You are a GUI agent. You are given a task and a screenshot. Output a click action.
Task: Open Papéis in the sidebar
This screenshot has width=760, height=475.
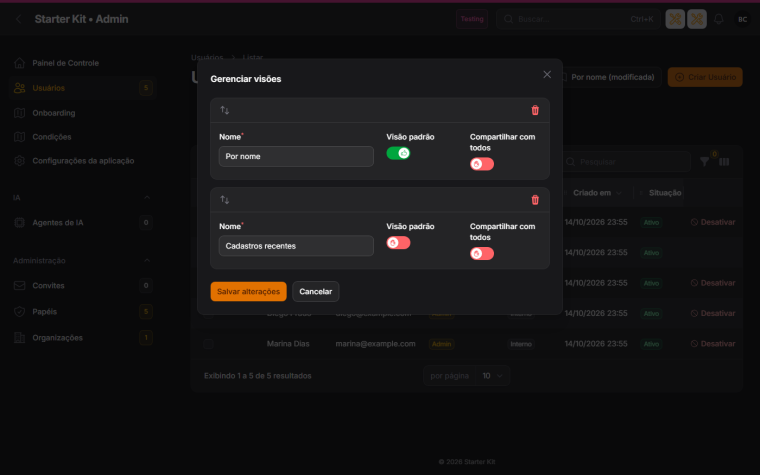click(82, 312)
